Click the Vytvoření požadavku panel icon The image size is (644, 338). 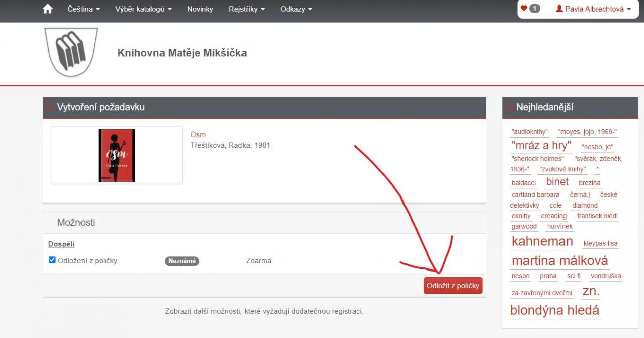point(50,107)
